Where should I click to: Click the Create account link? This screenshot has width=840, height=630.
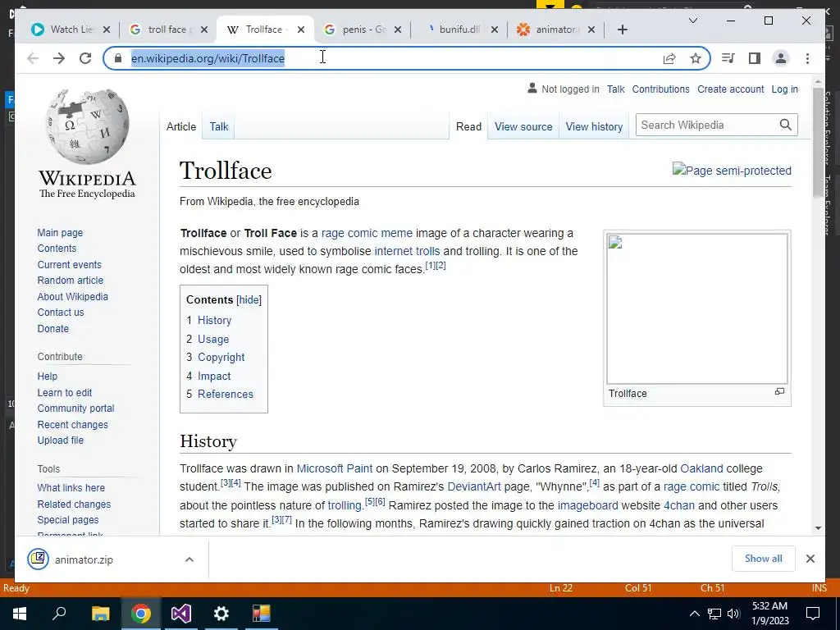730,89
